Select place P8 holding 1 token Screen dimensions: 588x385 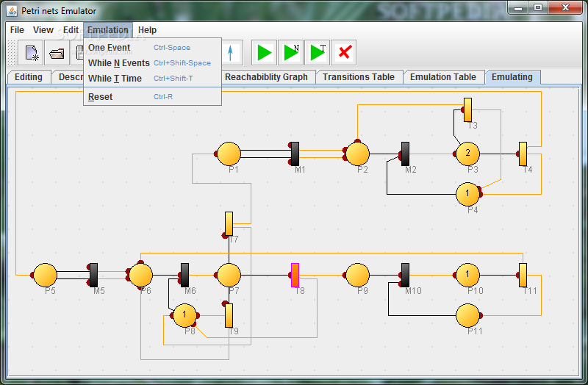[184, 315]
